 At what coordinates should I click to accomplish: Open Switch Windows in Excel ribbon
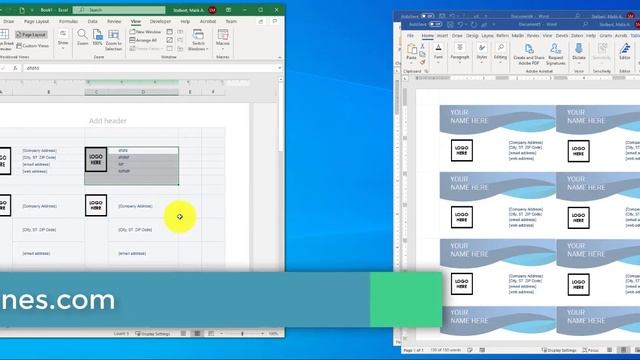[x=198, y=40]
